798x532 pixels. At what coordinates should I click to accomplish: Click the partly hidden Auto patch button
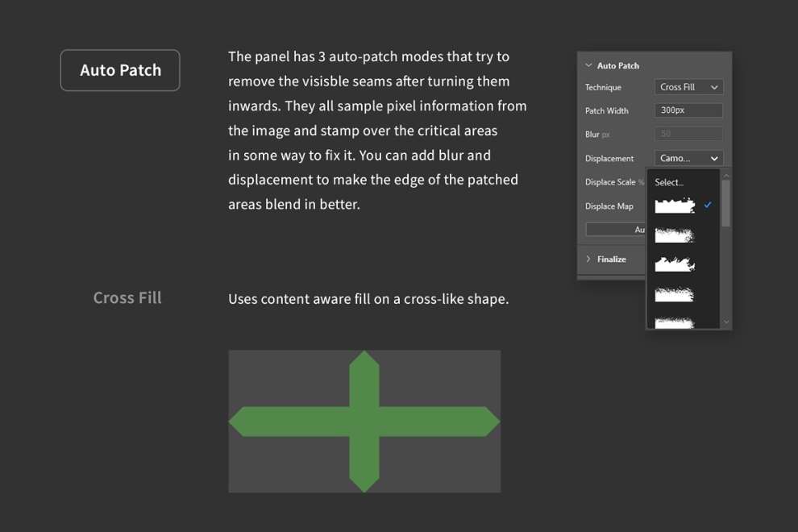coord(615,230)
